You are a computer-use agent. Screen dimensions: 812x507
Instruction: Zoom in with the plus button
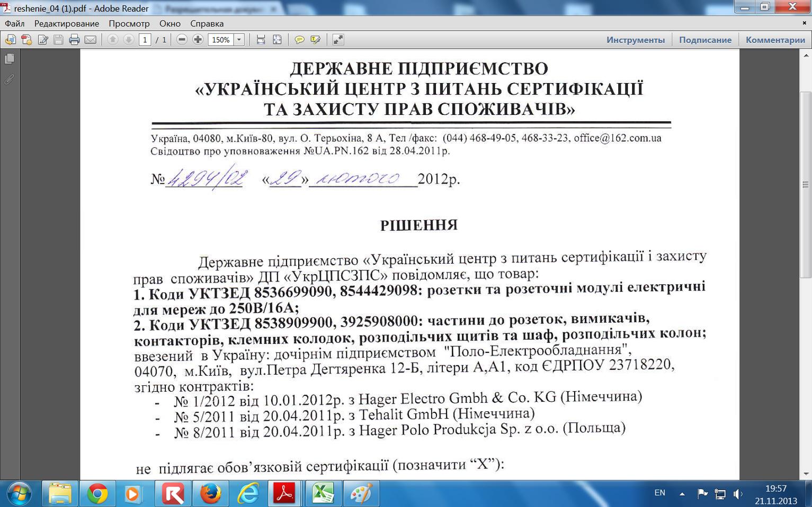pyautogui.click(x=198, y=40)
